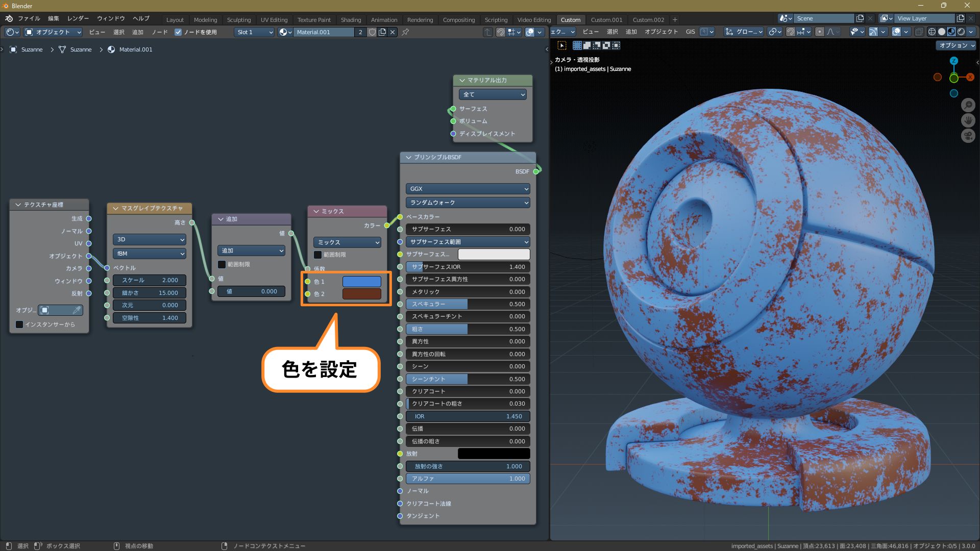
Task: Toggle node editor overlays icon
Action: click(x=530, y=32)
